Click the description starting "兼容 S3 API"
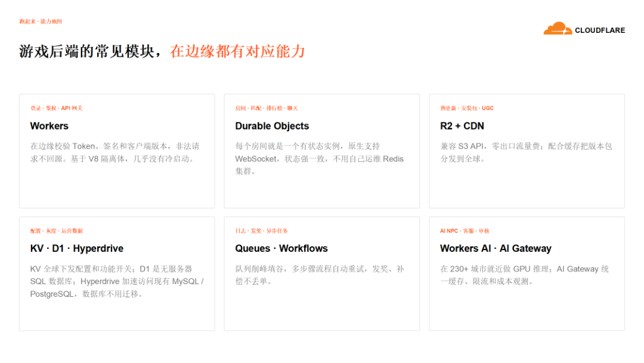 (526, 152)
